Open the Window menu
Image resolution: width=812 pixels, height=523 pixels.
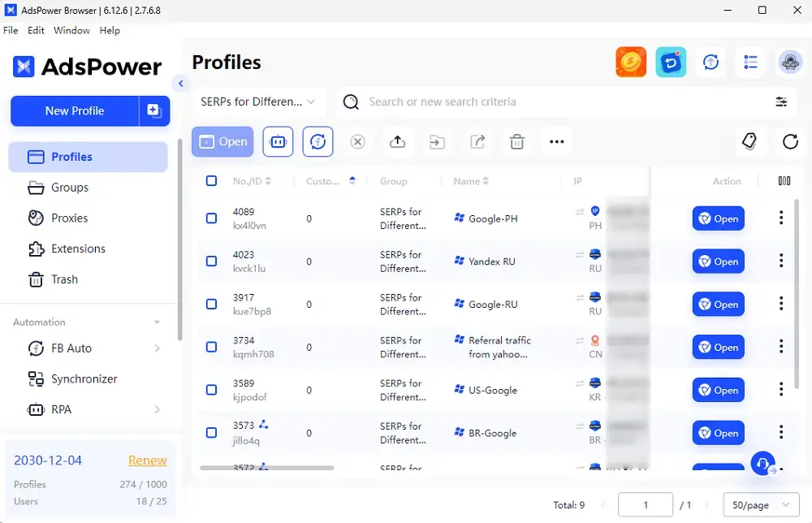[x=71, y=31]
